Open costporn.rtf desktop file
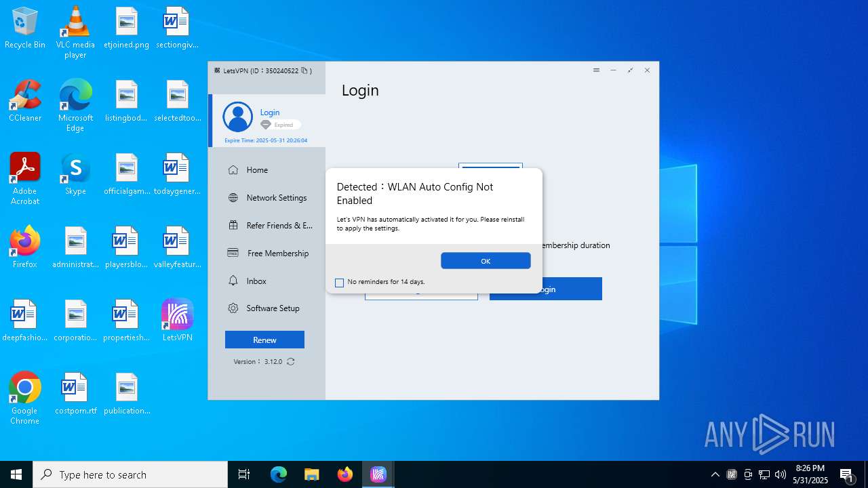The width and height of the screenshot is (868, 488). point(75,394)
